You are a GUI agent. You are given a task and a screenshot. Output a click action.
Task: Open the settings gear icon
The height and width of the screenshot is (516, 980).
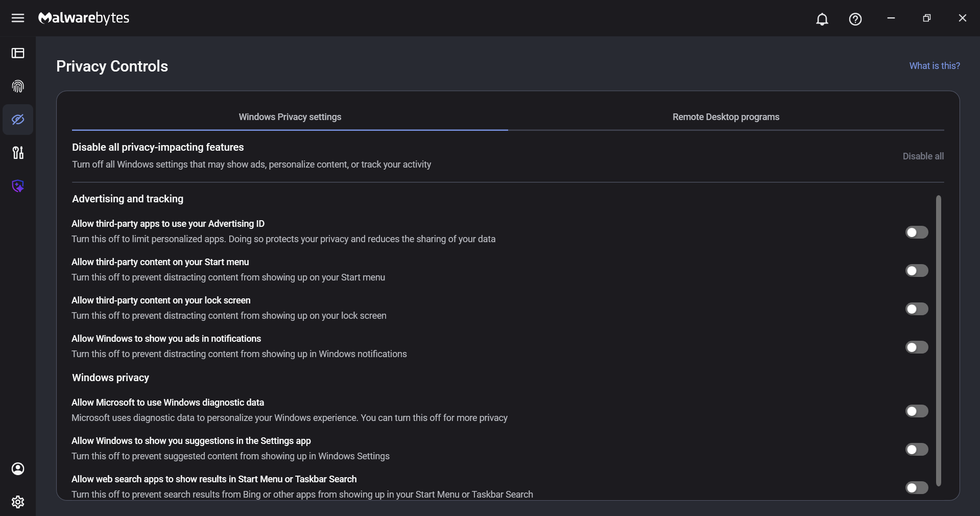(x=18, y=502)
